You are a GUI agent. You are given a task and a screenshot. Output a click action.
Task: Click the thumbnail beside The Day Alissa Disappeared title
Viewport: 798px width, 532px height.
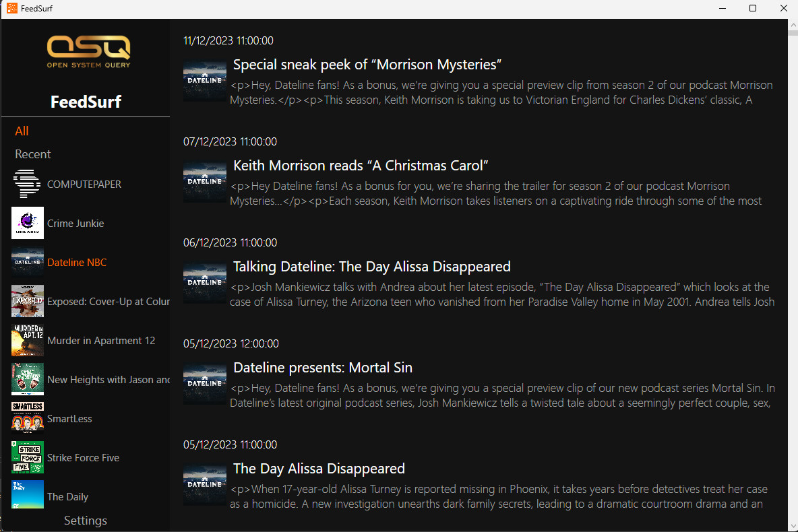[x=205, y=485]
